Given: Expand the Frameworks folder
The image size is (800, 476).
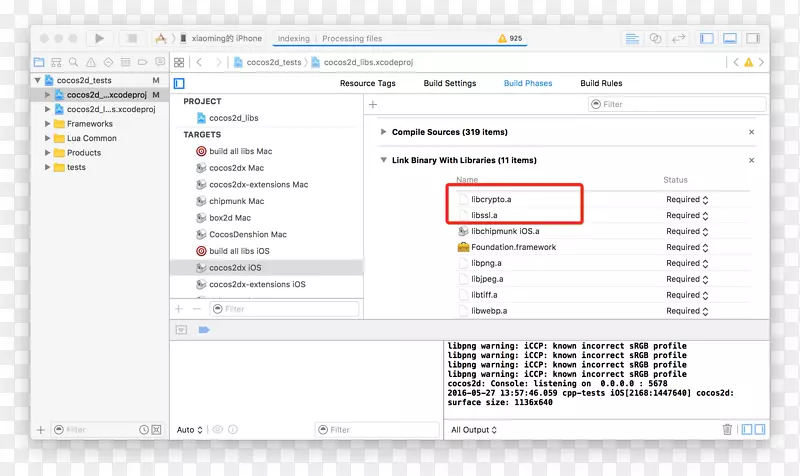Looking at the screenshot, I should [47, 123].
